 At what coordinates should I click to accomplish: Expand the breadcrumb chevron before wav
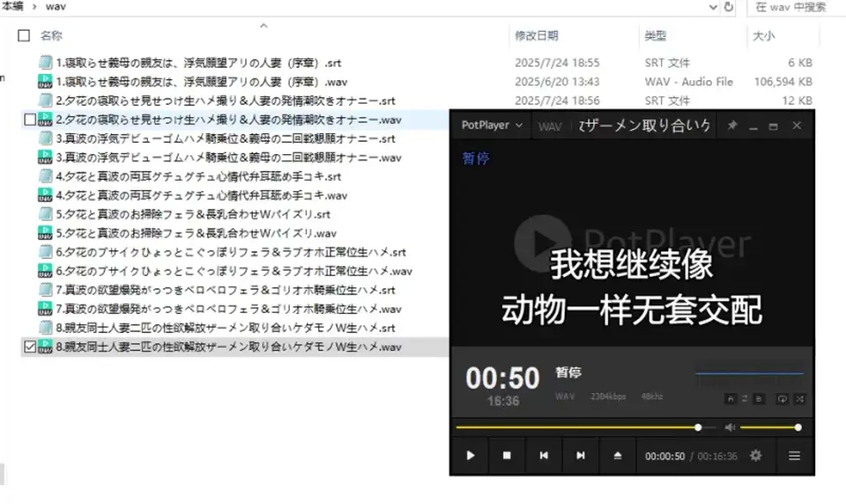point(34,6)
